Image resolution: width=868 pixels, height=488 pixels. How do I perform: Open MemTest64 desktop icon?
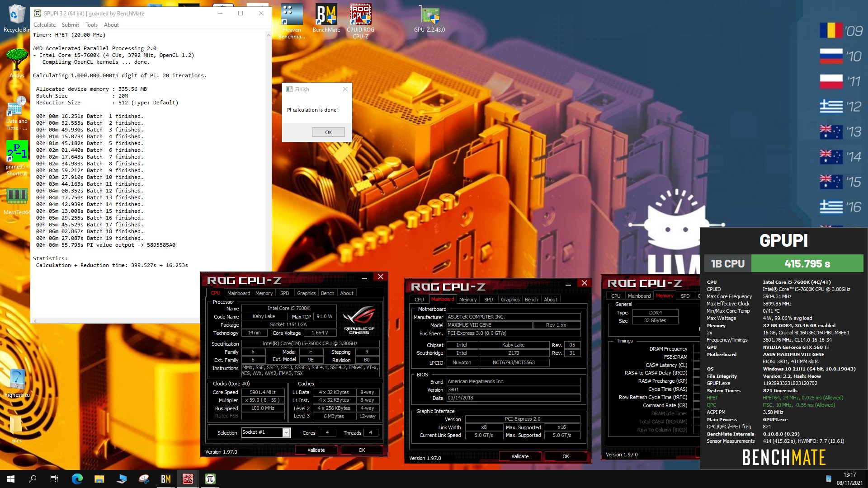[17, 201]
